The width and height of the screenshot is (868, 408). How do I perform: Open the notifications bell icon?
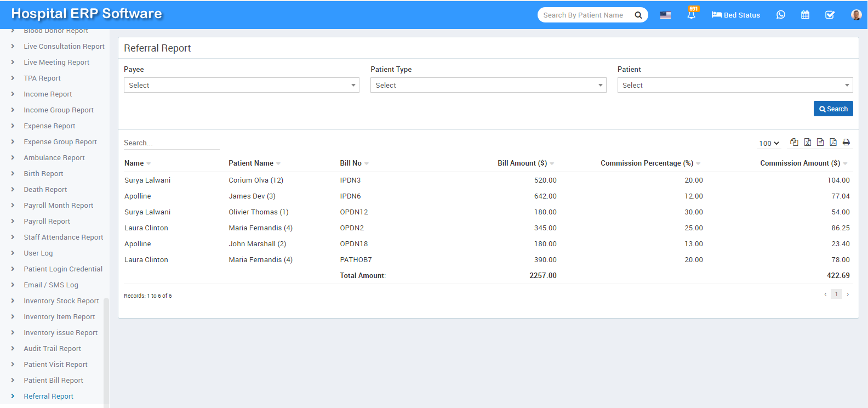[x=691, y=15]
